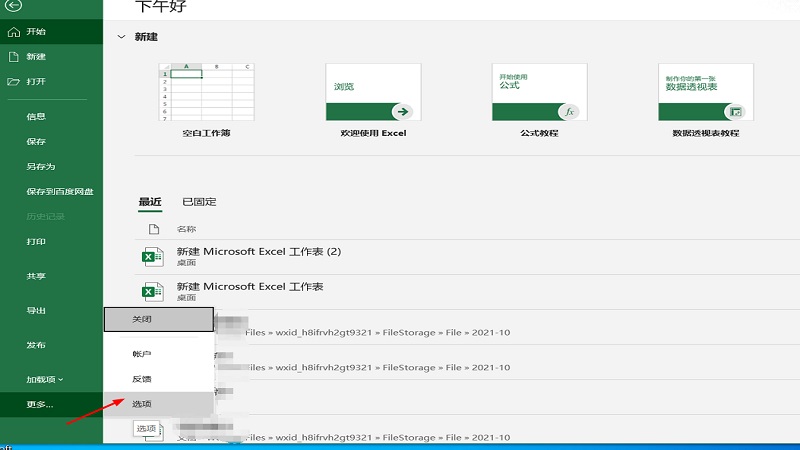Click the new document icon beside 新建
Viewport: 800px width, 450px height.
tap(14, 57)
